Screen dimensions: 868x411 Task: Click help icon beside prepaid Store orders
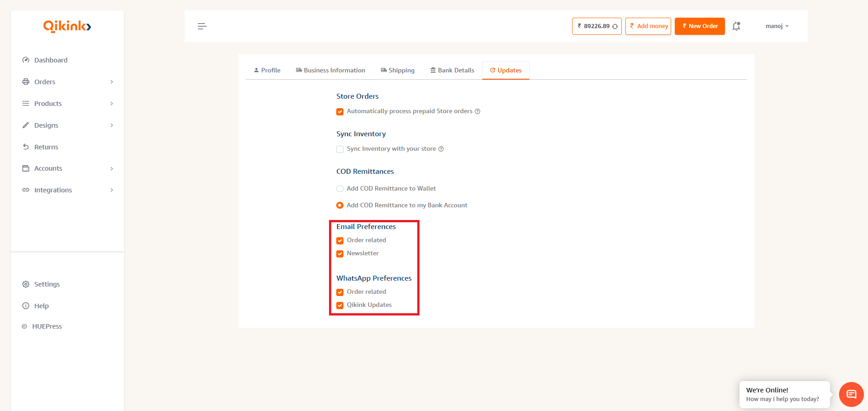coord(477,111)
